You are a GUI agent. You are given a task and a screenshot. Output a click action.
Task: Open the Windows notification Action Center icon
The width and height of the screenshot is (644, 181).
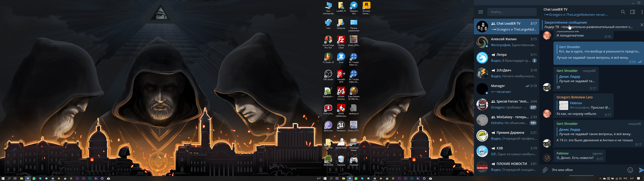638,178
